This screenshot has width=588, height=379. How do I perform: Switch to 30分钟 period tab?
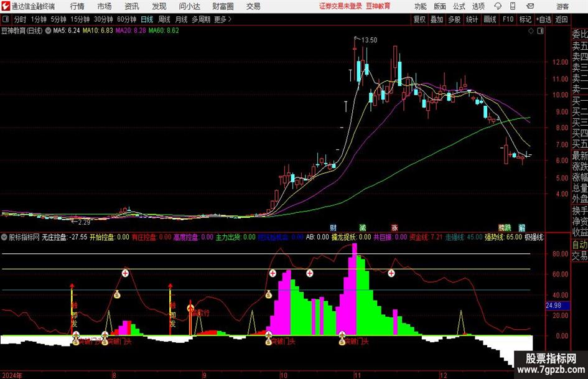(103, 19)
